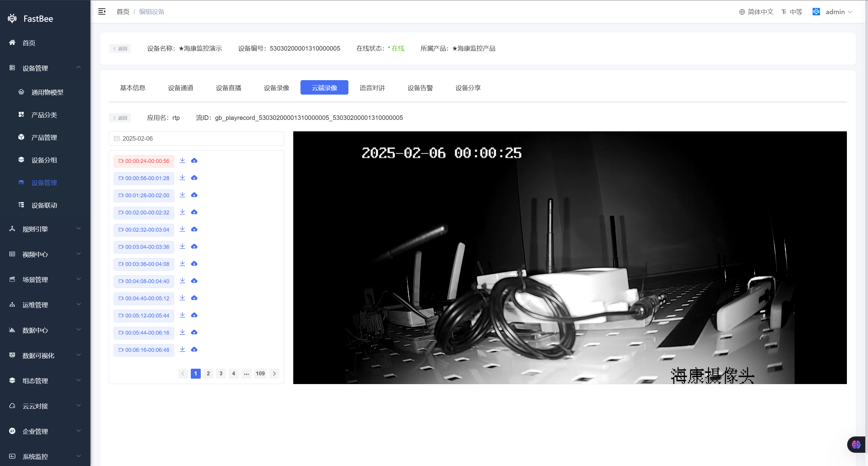Go to next page of recordings
The height and width of the screenshot is (466, 868).
(274, 374)
